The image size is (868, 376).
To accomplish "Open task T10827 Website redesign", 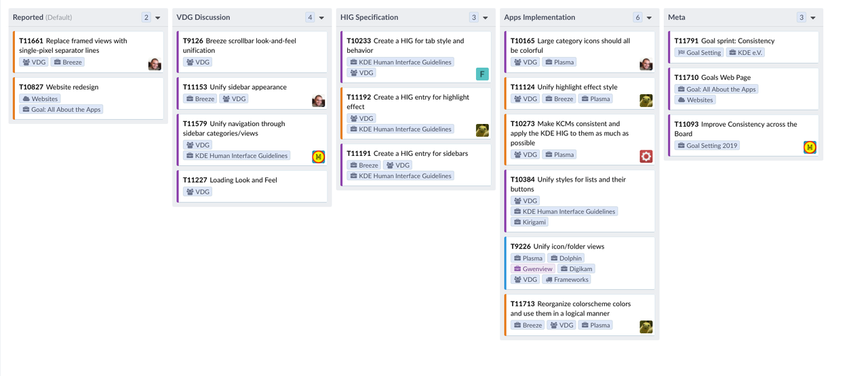I will tap(59, 87).
